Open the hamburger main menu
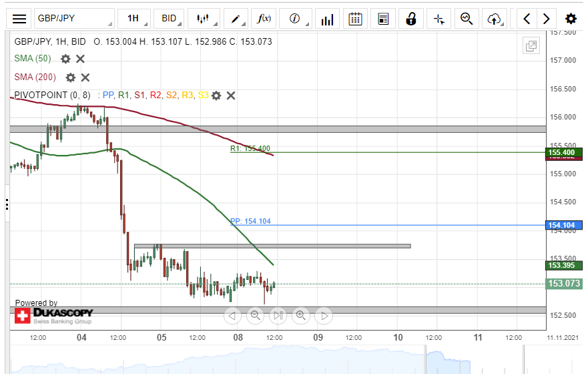This screenshot has width=588, height=386. pyautogui.click(x=19, y=19)
